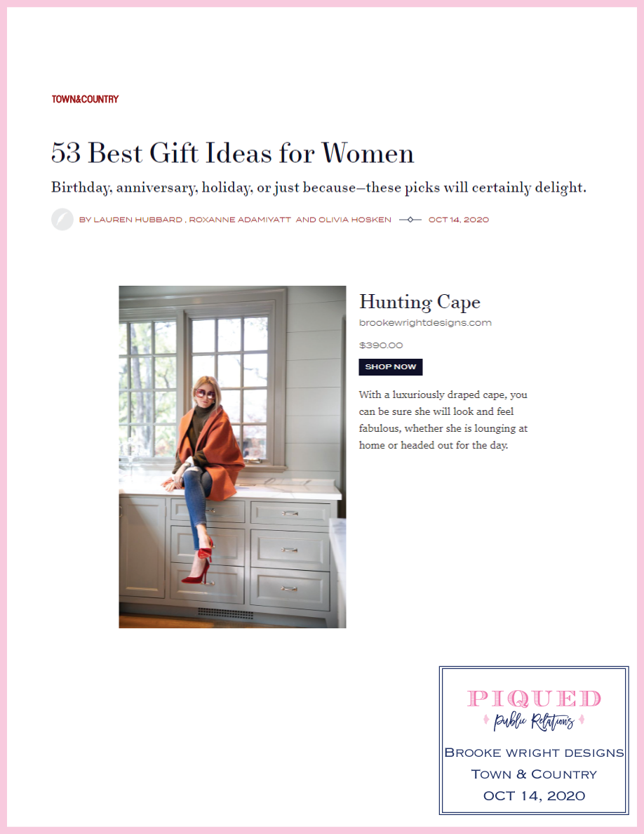Click the OCT 14, 2020 caption in badge
Viewport: 644px width, 834px height.
[534, 795]
